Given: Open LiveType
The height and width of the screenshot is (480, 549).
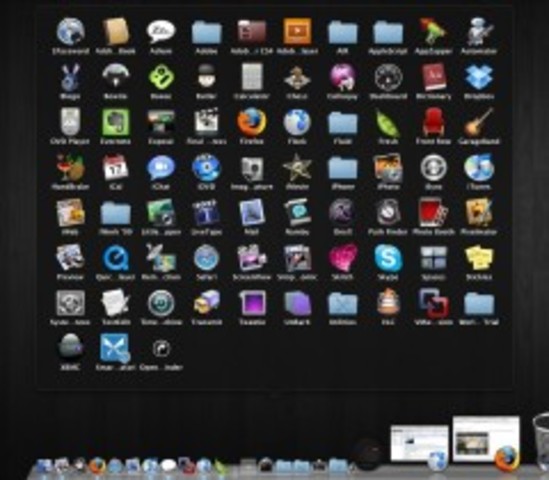Looking at the screenshot, I should pos(206,213).
